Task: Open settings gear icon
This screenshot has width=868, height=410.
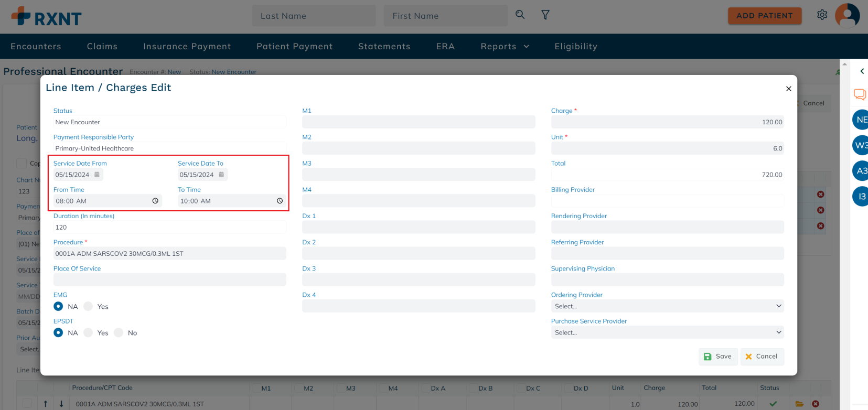Action: (822, 15)
